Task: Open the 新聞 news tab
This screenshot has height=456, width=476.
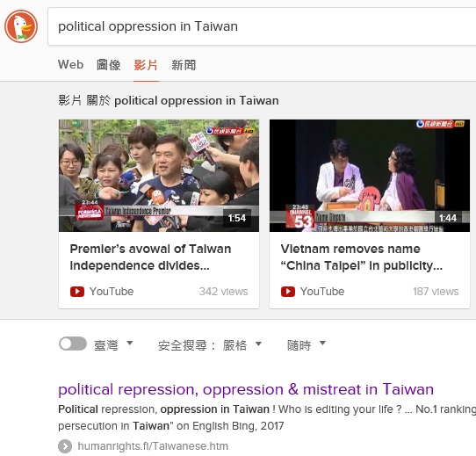Action: click(184, 65)
